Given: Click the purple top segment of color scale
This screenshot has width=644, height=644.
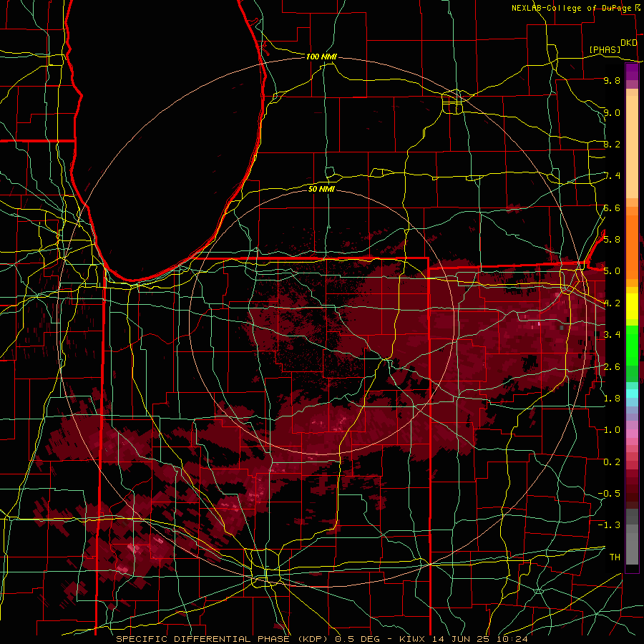Looking at the screenshot, I should tap(632, 72).
